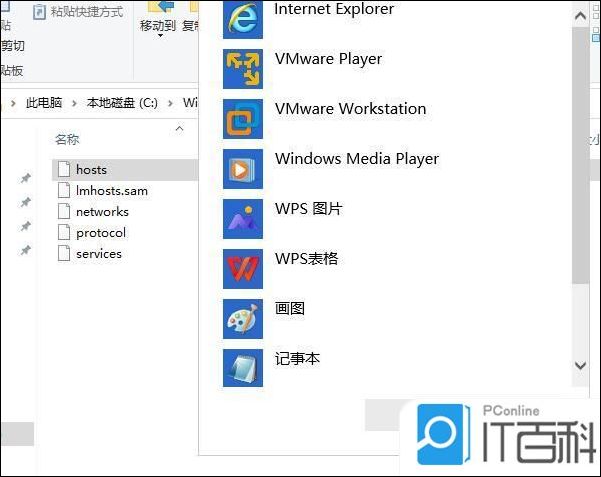
Task: Click the 名称 column header
Action: click(x=67, y=139)
